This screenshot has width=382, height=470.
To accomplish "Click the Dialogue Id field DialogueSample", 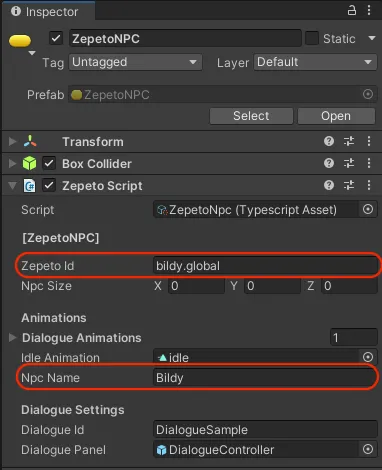I will (x=265, y=430).
